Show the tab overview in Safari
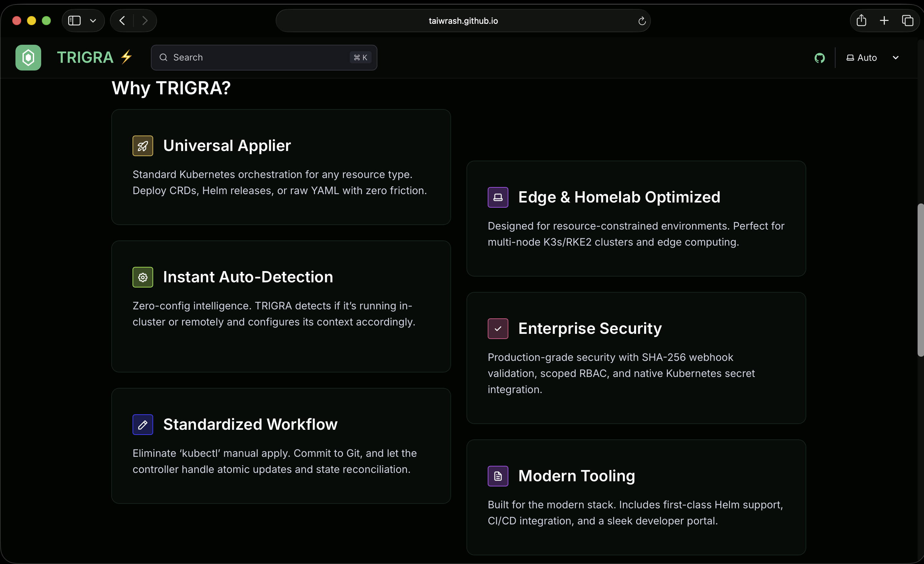The width and height of the screenshot is (924, 564). (908, 21)
